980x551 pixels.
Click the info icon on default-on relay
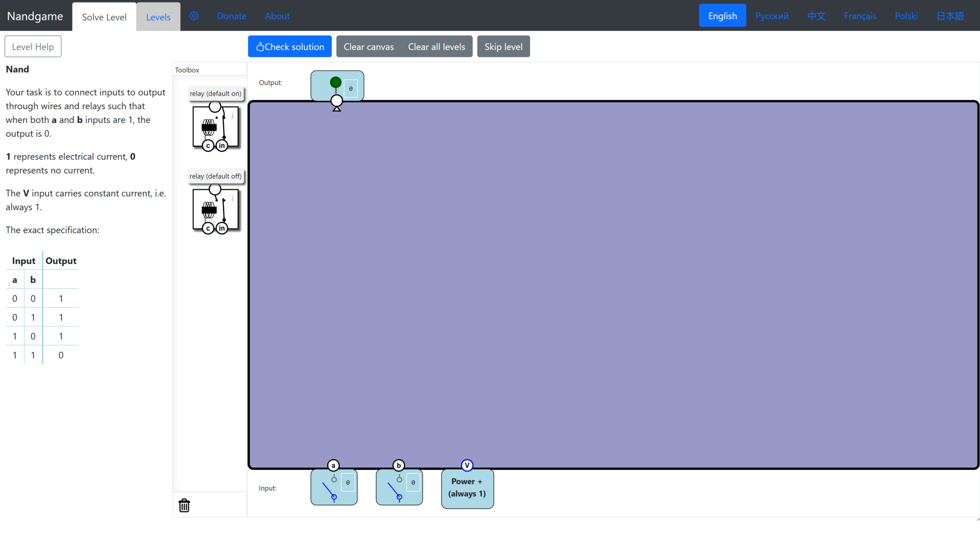(233, 116)
